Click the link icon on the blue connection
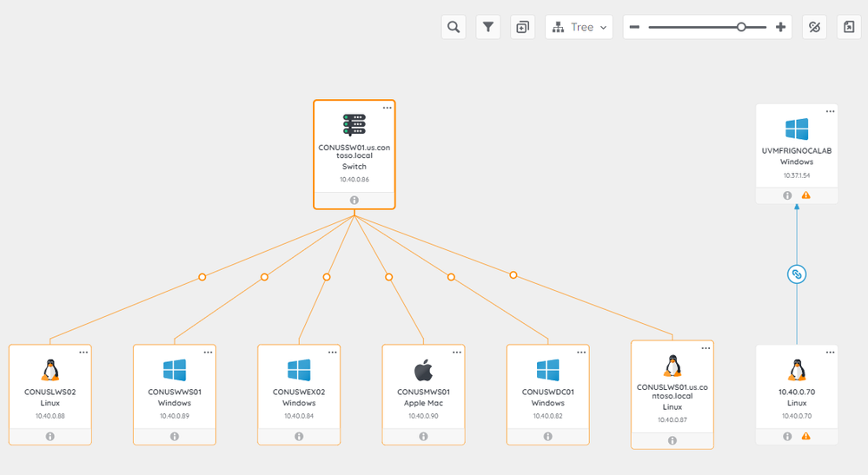This screenshot has height=475, width=868. pos(797,274)
